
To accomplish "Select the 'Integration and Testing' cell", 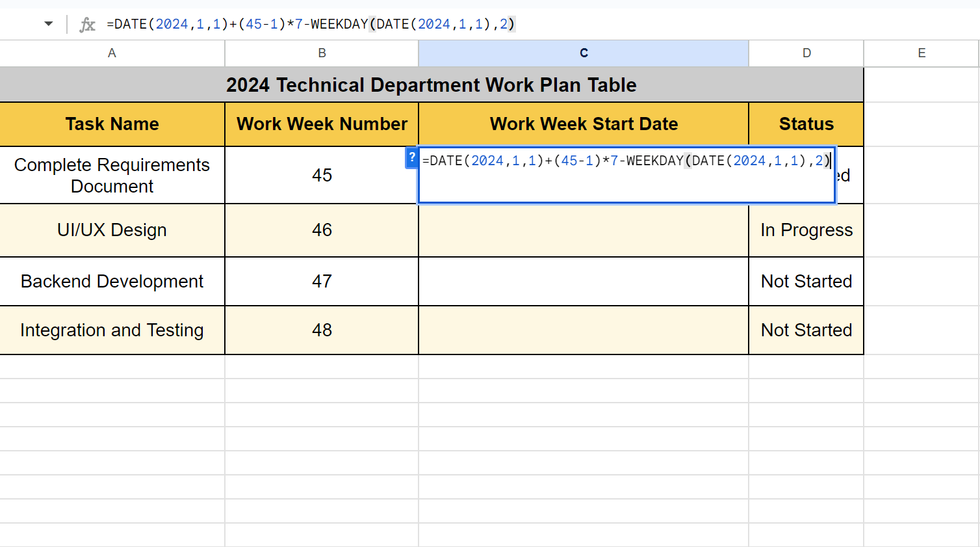I will pyautogui.click(x=112, y=330).
